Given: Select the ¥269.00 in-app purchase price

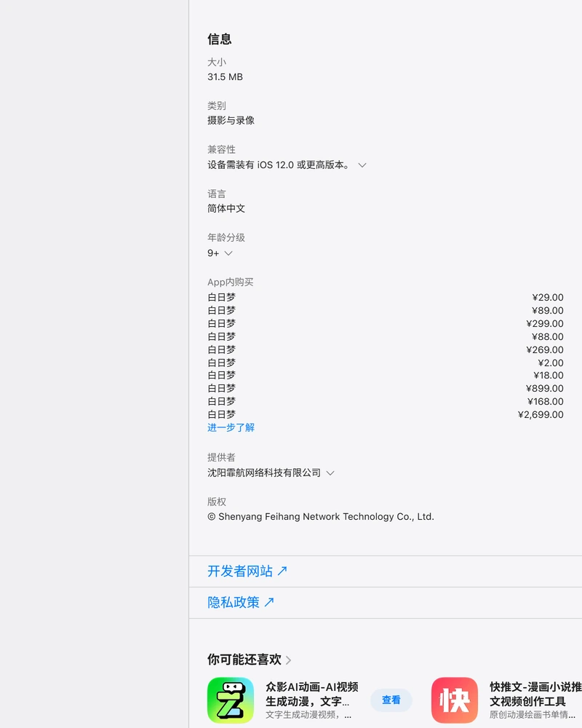Looking at the screenshot, I should (x=545, y=349).
